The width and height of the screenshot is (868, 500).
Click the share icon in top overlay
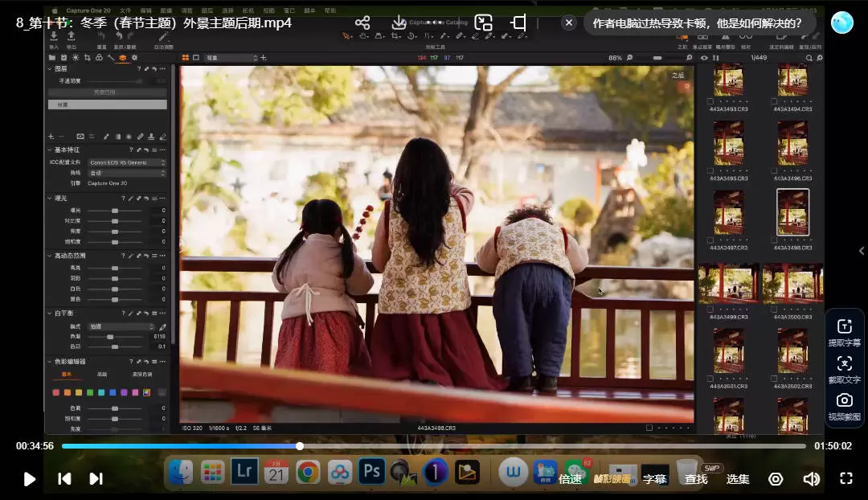362,23
